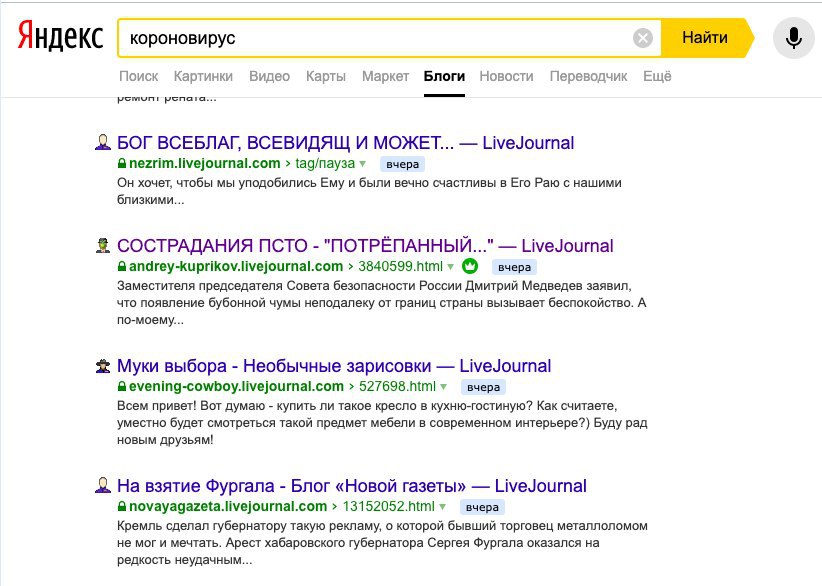Image resolution: width=822 pixels, height=586 pixels.
Task: Activate voice search microphone
Action: pyautogui.click(x=794, y=38)
